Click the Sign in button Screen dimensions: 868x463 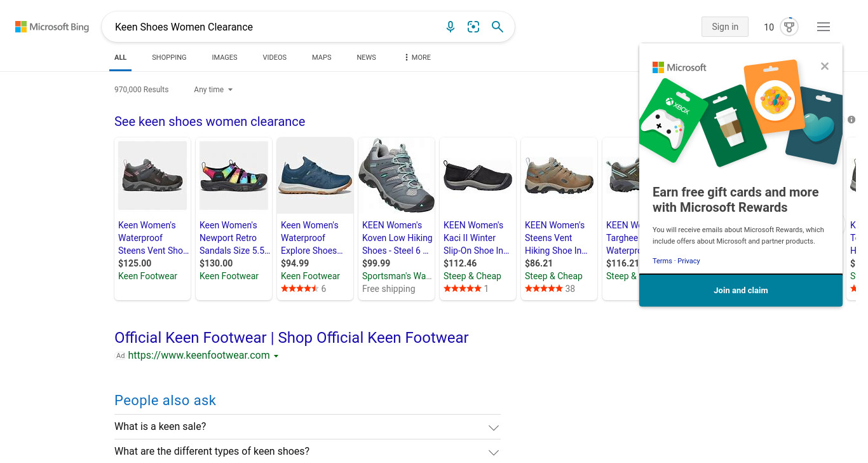[x=725, y=27]
